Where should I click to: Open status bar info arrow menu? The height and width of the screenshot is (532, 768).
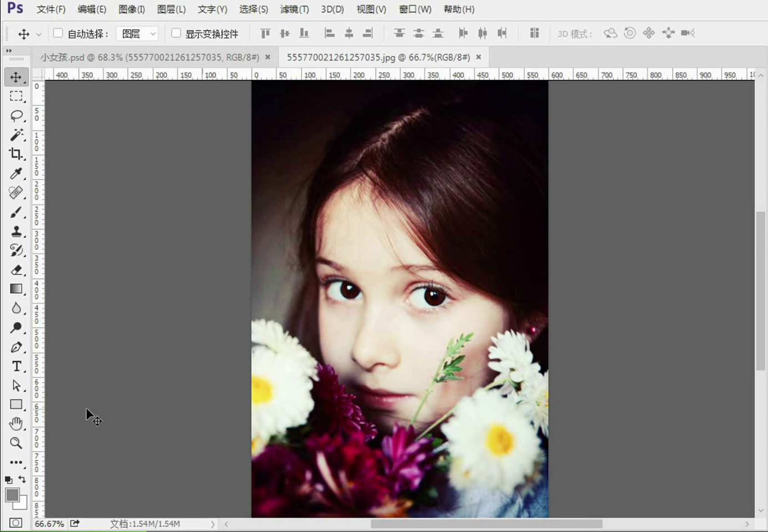coord(213,524)
